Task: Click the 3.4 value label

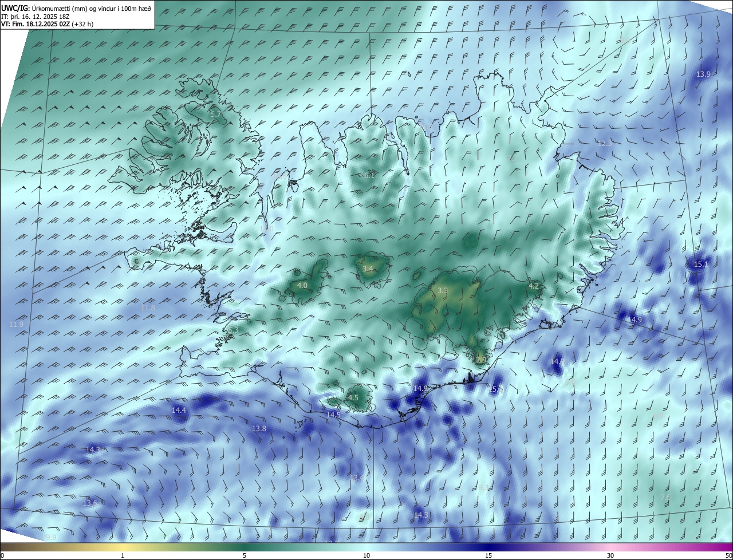Action: tap(368, 269)
